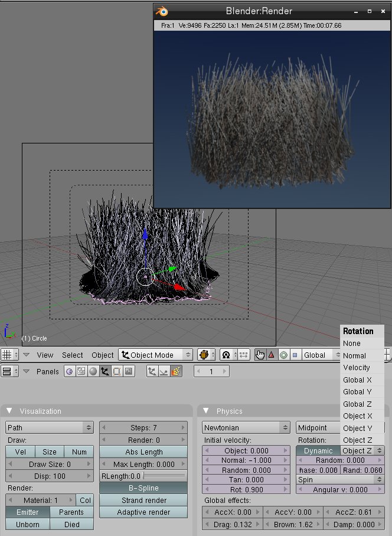Viewport: 392px width, 536px height.
Task: Click the Particle buttons sparkle icon
Action: pyautogui.click(x=176, y=371)
